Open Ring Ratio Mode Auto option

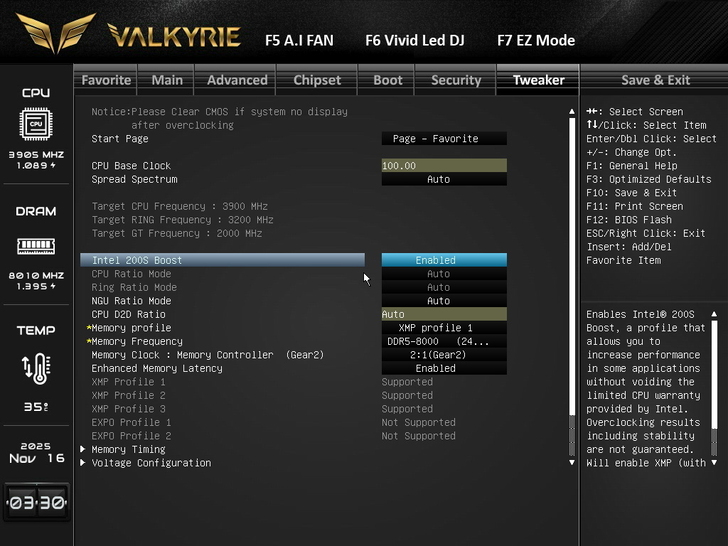pos(444,287)
